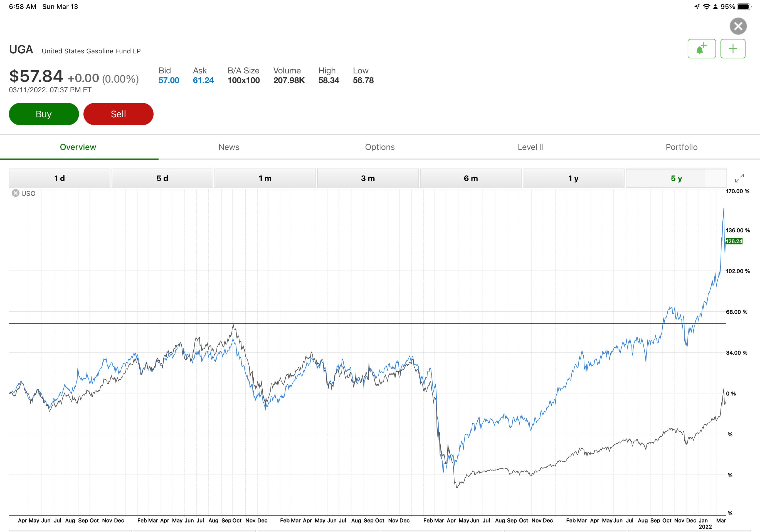Tap the bid price 57.00
Image resolution: width=760 pixels, height=532 pixels.
coord(169,80)
